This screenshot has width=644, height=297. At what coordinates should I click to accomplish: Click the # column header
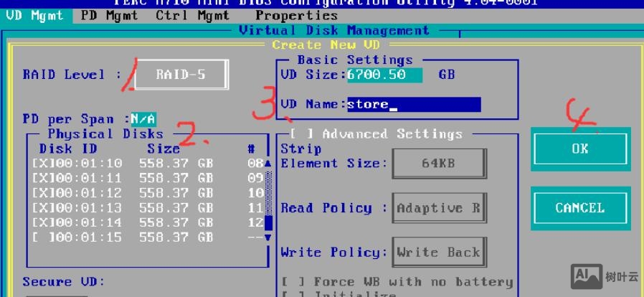pyautogui.click(x=252, y=148)
